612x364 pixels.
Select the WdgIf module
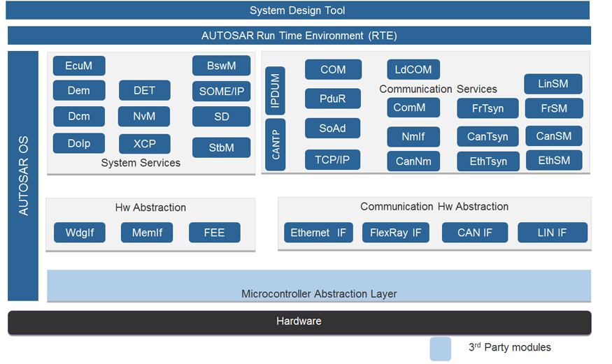coord(80,233)
